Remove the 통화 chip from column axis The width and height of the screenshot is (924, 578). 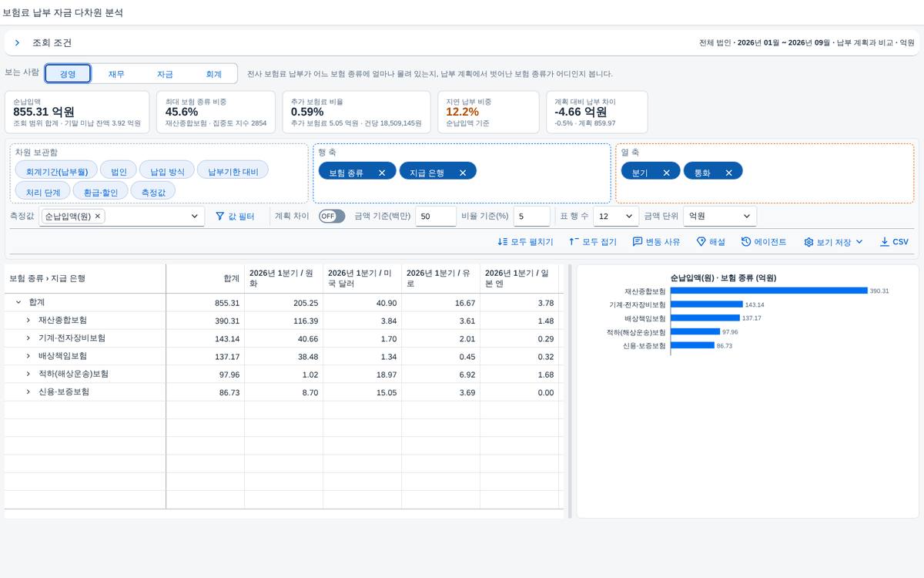pyautogui.click(x=728, y=173)
